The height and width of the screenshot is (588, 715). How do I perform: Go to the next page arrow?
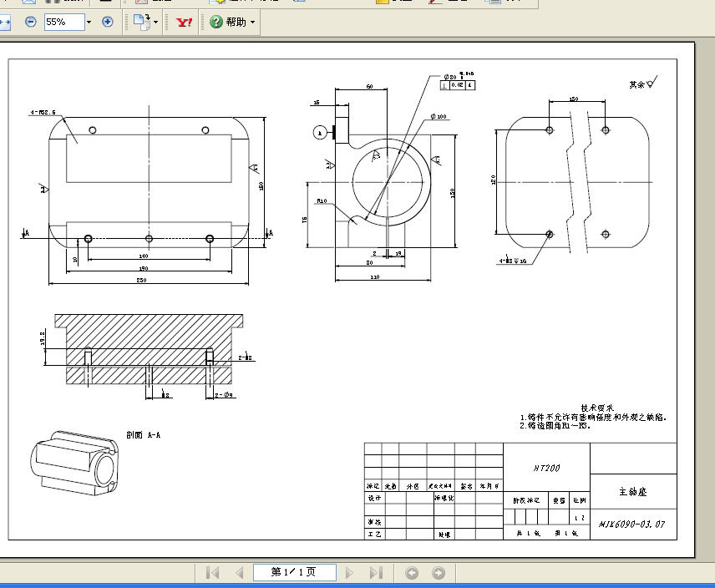coord(349,572)
